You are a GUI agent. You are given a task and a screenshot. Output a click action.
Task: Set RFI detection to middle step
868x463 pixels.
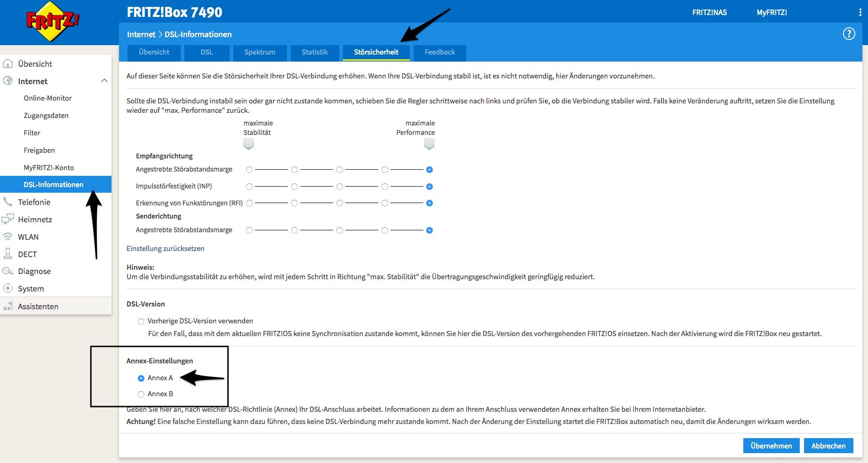coord(340,203)
